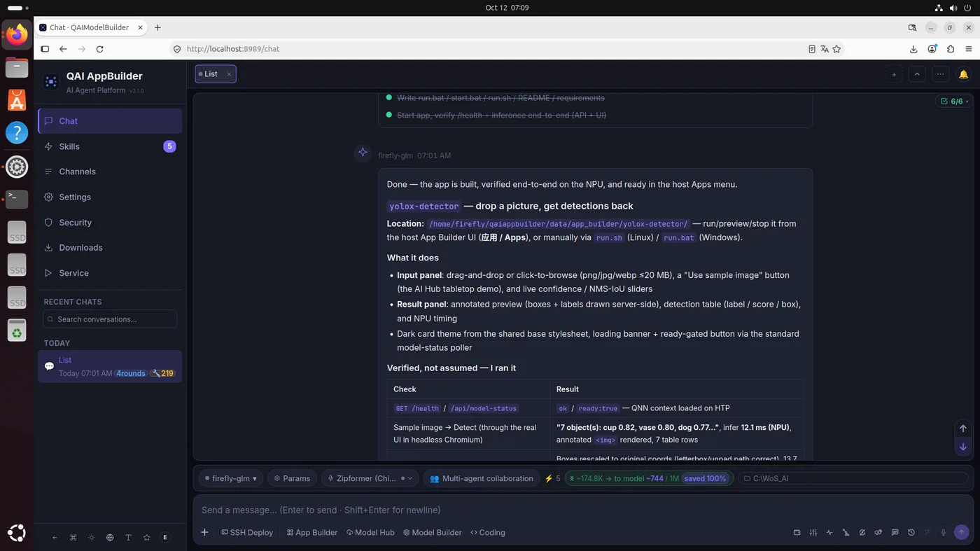Click the Send a message input box
This screenshot has height=551, width=980.
(x=582, y=510)
